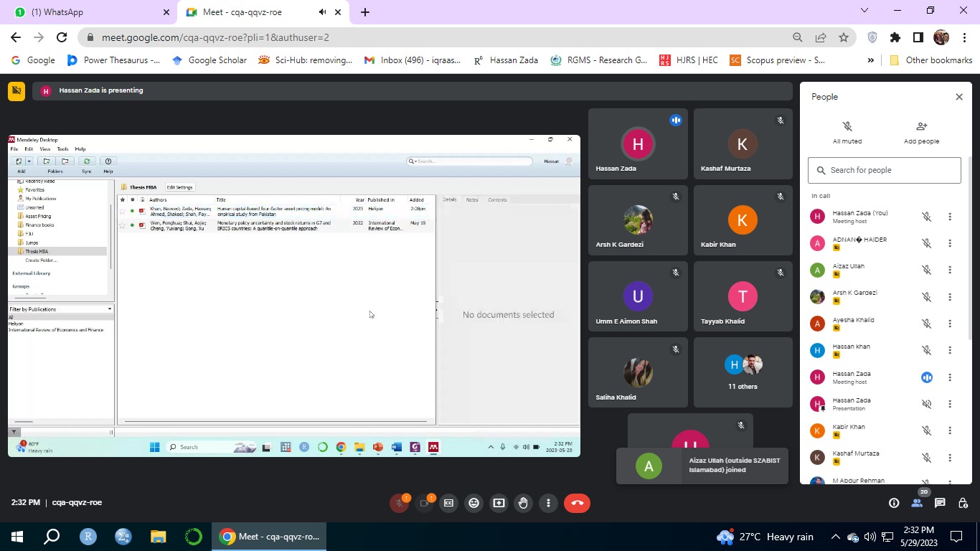Screen dimensions: 980x551
Task: Click the Search for people field
Action: 885,170
